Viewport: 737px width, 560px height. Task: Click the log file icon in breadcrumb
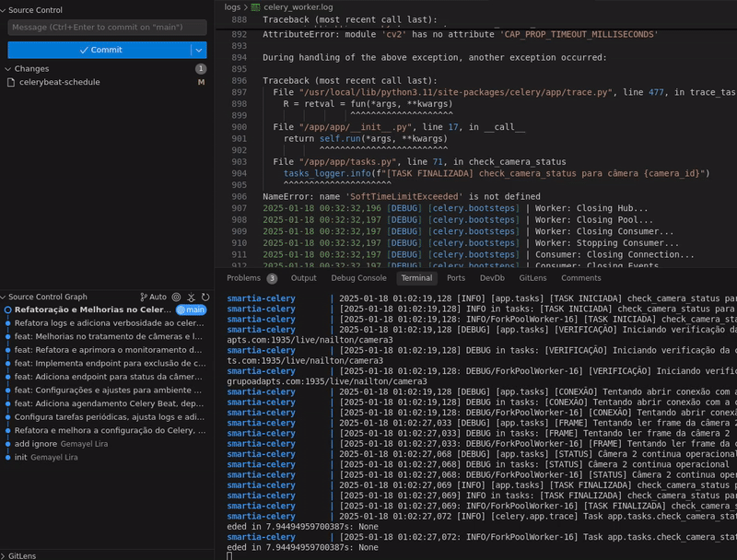256,7
